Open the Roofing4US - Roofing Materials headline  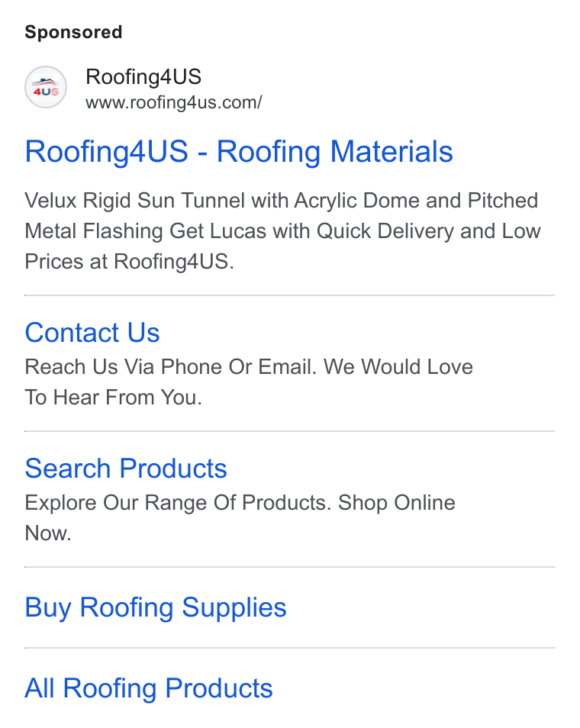tap(239, 152)
